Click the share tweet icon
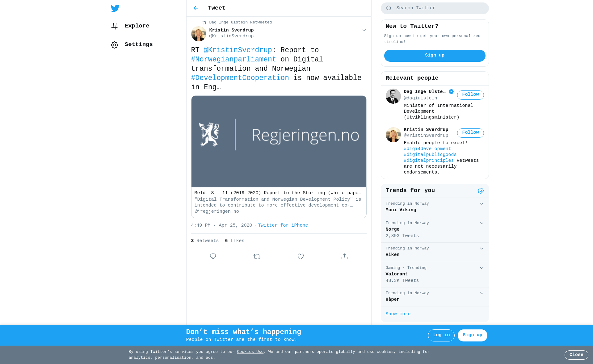593x364 pixels. coord(344,257)
